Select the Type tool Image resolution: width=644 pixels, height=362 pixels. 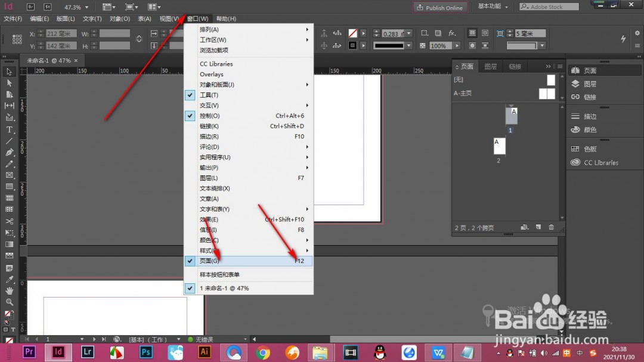[10, 129]
